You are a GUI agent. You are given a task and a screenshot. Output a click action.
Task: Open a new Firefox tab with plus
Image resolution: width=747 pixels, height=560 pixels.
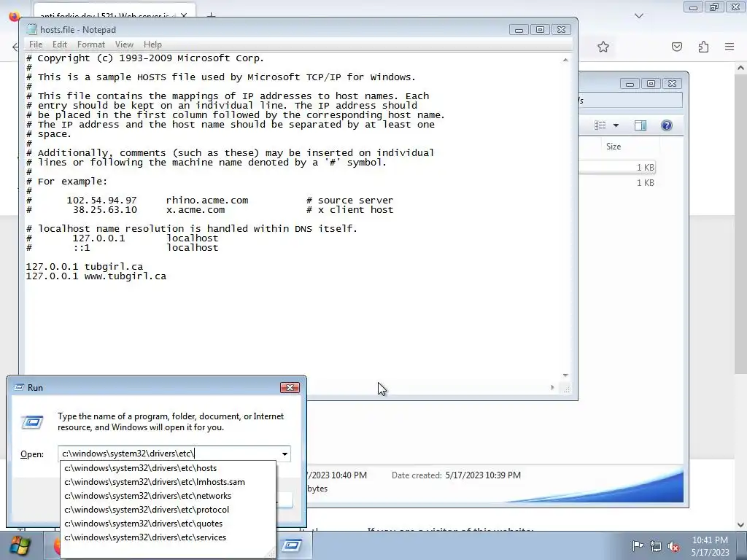[211, 16]
